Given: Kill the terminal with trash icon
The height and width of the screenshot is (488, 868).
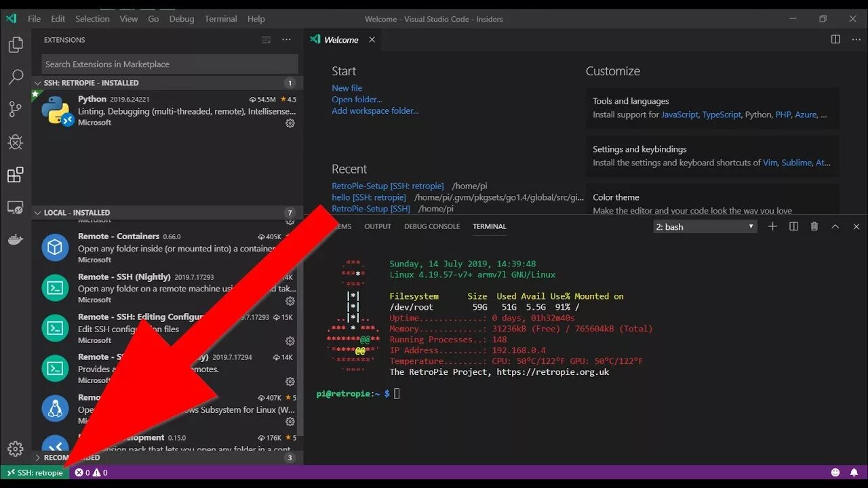Looking at the screenshot, I should (814, 226).
